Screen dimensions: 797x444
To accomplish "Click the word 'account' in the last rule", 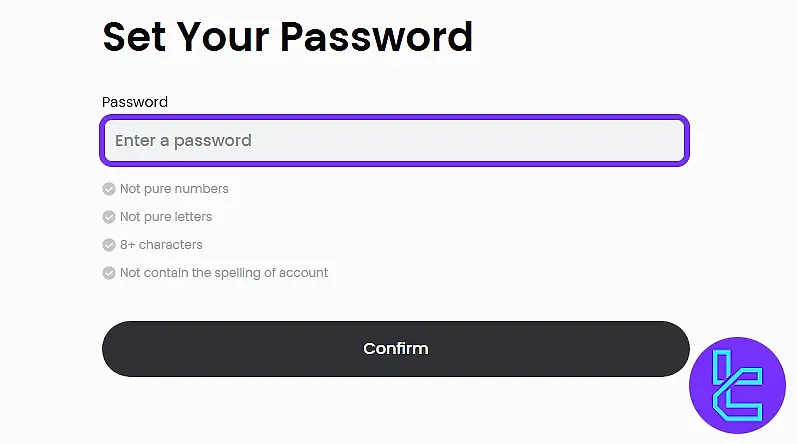I will (x=303, y=273).
